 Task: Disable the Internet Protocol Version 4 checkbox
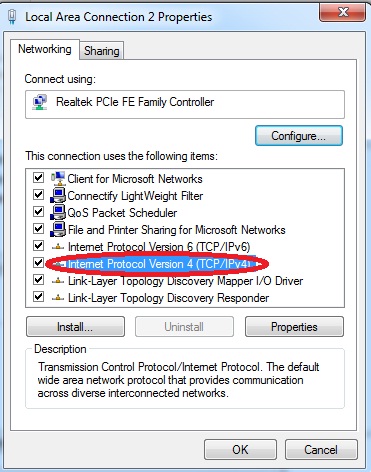(x=38, y=263)
